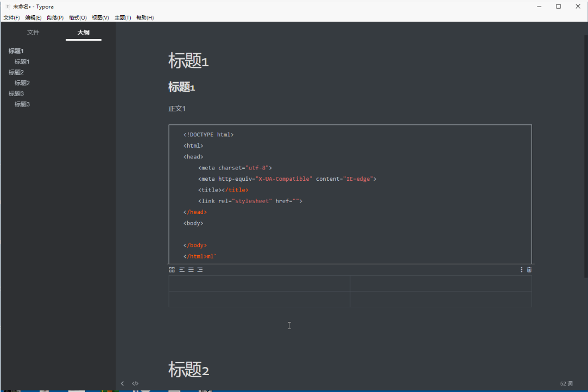Open the table resize grid icon
The image size is (588, 392).
pos(172,270)
